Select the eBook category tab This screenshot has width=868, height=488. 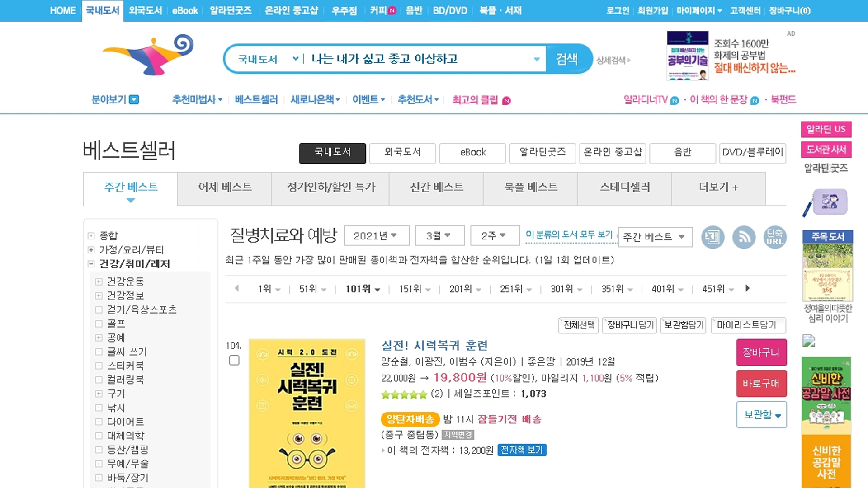point(472,153)
